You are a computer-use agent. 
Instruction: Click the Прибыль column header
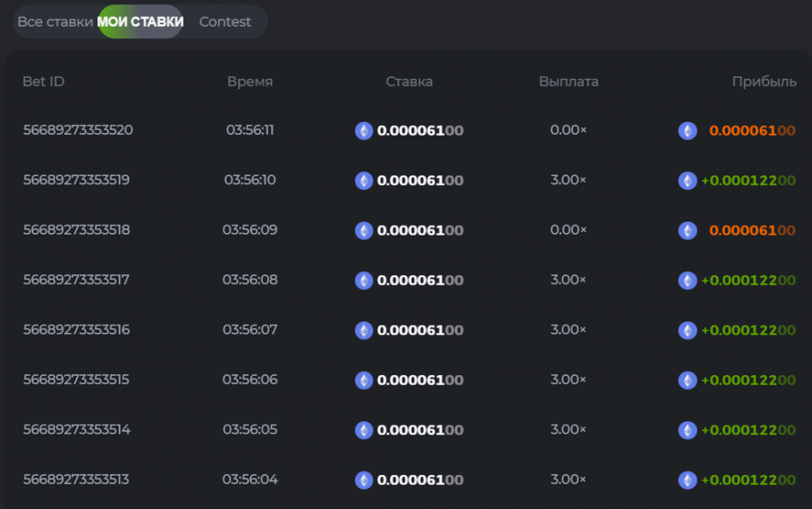(x=764, y=81)
